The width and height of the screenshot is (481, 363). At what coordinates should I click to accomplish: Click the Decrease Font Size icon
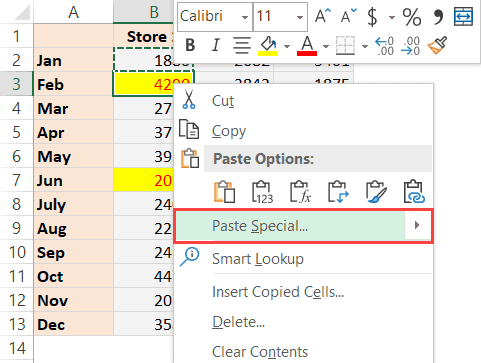click(349, 16)
